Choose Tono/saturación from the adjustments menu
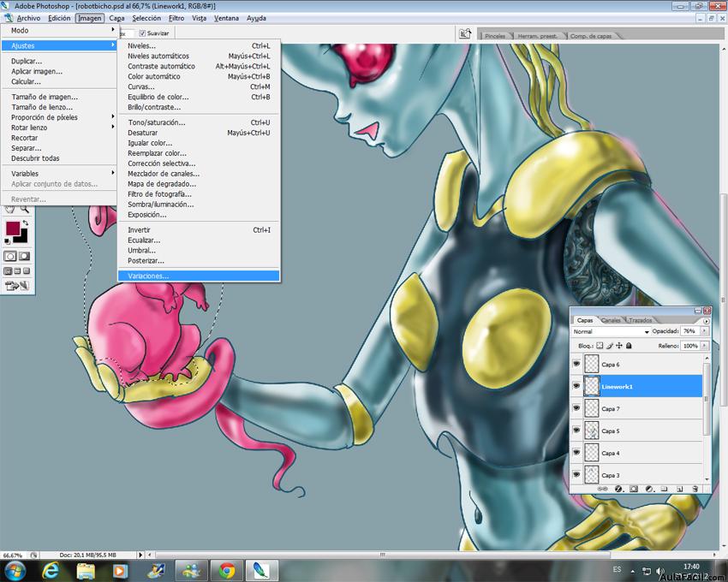Image resolution: width=728 pixels, height=582 pixels. point(199,122)
